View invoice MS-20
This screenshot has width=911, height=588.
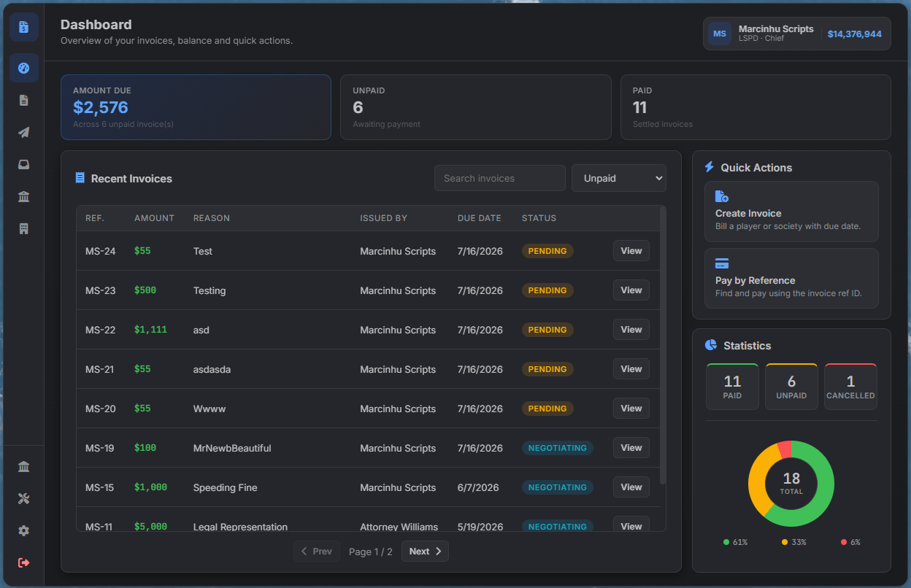tap(631, 409)
